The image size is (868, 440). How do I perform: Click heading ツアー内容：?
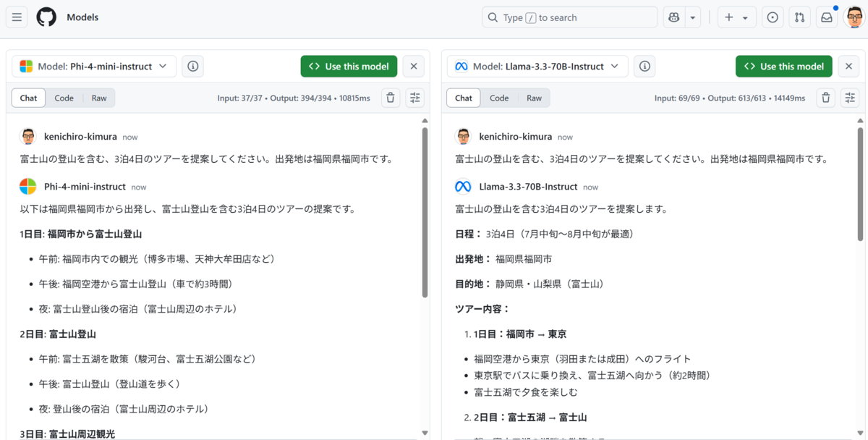(x=482, y=309)
